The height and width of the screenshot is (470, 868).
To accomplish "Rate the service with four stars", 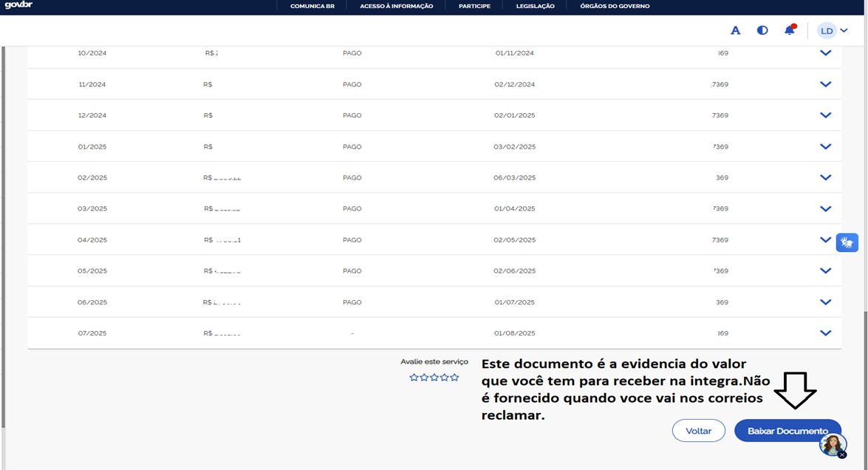I will 444,378.
